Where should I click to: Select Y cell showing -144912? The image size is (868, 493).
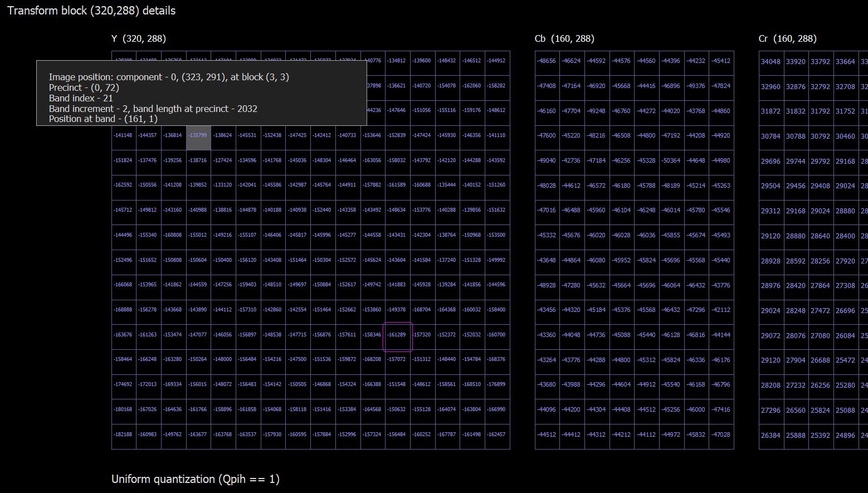497,61
